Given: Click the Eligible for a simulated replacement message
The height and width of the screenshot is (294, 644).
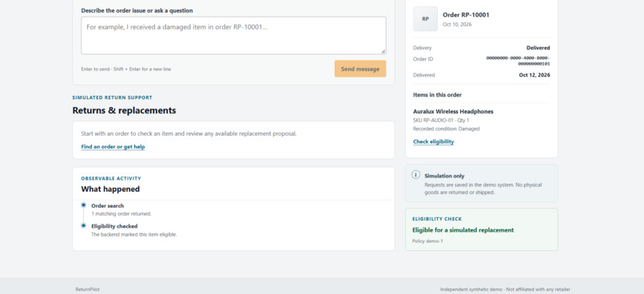Looking at the screenshot, I should (x=463, y=230).
